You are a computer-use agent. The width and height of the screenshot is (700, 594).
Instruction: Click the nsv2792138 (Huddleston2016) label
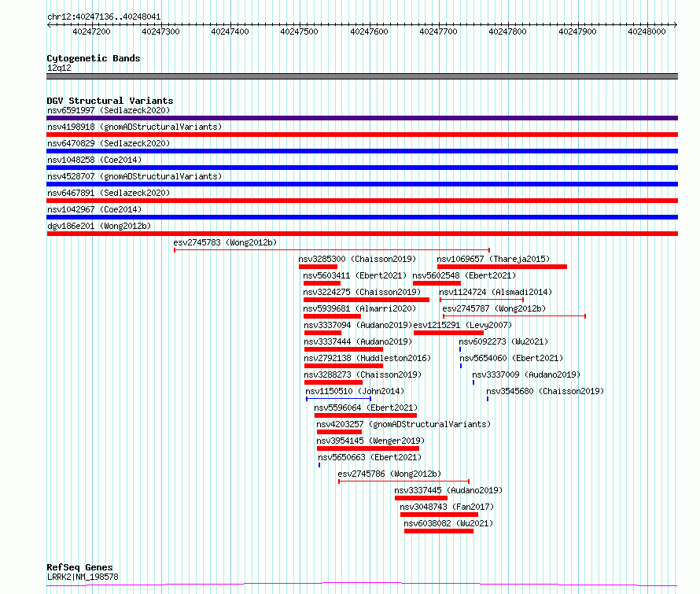pos(367,358)
